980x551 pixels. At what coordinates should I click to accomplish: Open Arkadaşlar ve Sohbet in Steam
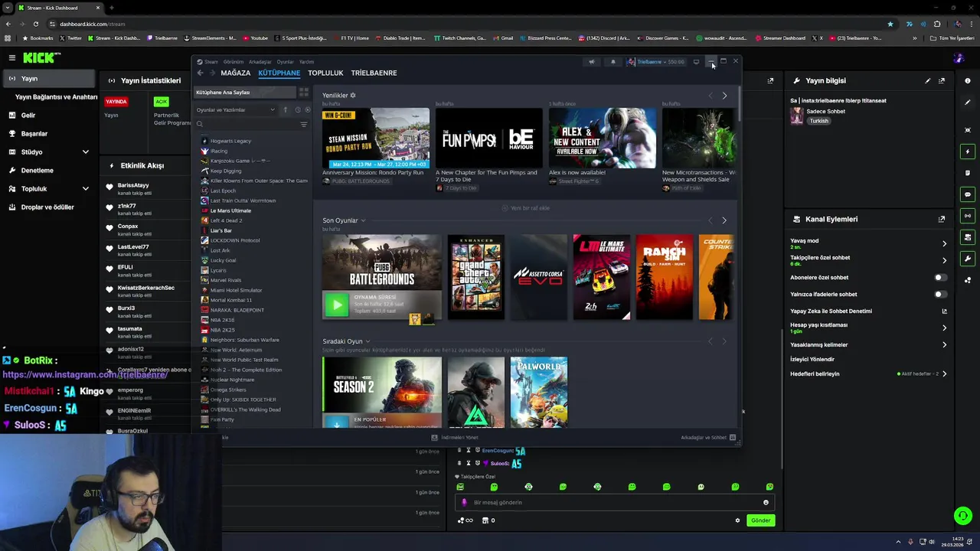pyautogui.click(x=708, y=438)
